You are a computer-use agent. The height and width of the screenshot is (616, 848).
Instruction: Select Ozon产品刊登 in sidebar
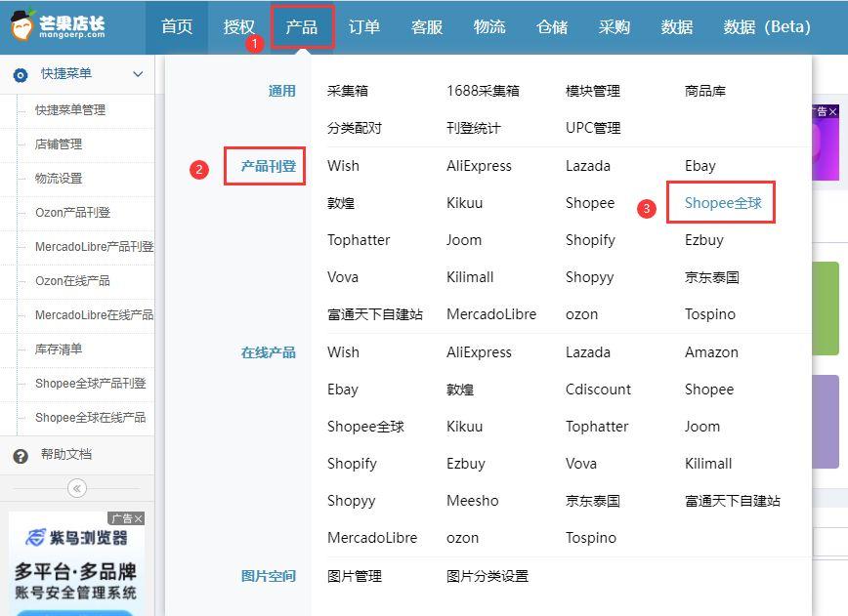(x=72, y=213)
